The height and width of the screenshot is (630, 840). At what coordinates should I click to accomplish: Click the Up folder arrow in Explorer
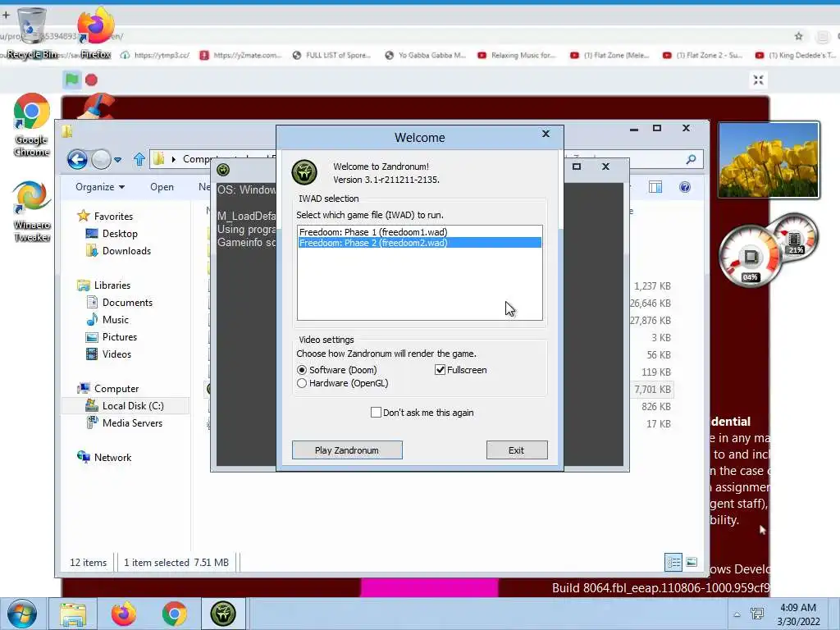[x=139, y=159]
